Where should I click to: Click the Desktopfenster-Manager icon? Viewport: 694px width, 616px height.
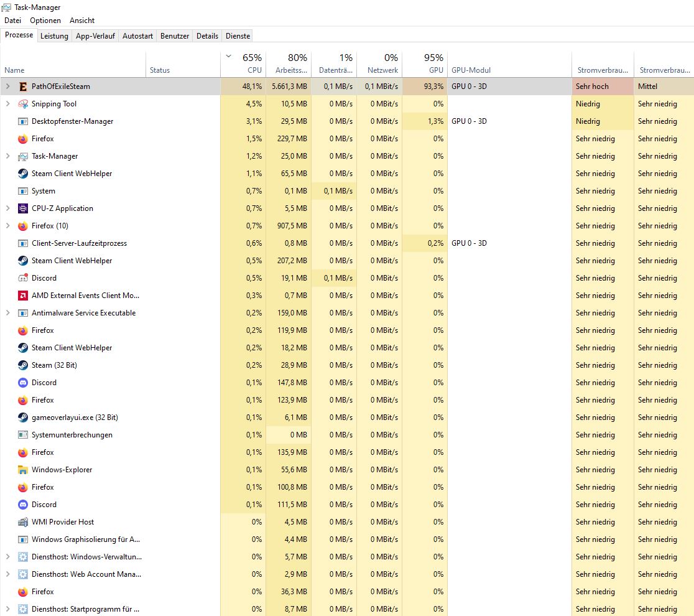[23, 121]
